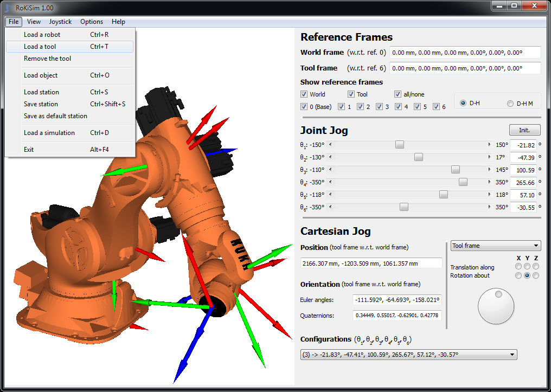Open the Tool frame dropdown in Cartesian Jog
Viewport: 551px width, 392px height.
click(496, 246)
